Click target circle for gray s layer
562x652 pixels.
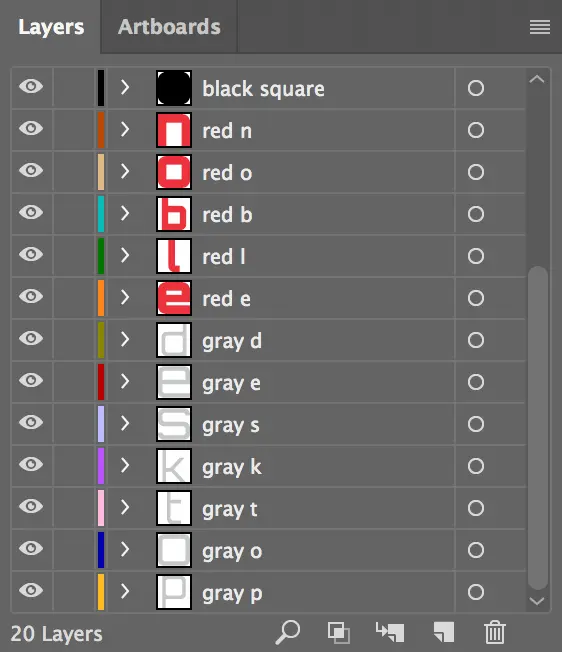tap(476, 424)
